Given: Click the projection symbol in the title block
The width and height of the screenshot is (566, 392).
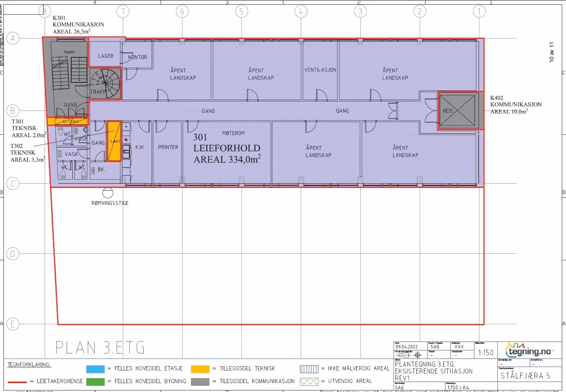Looking at the screenshot, I should point(409,355).
